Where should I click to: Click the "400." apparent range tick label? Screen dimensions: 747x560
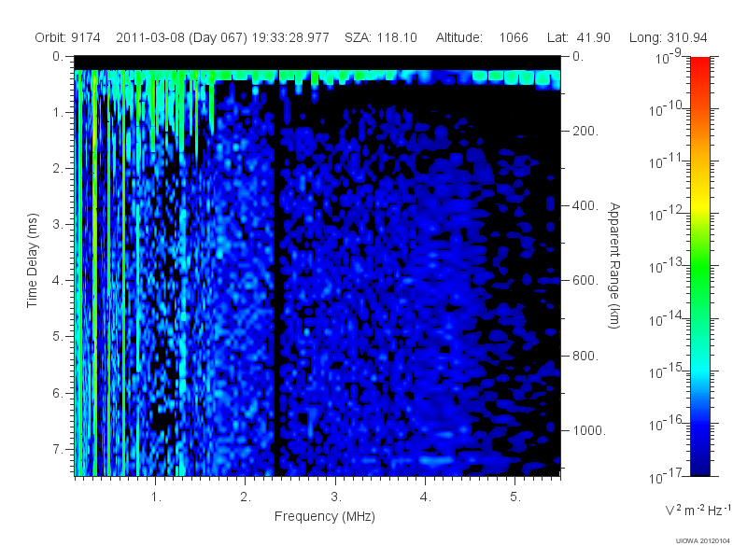click(585, 205)
